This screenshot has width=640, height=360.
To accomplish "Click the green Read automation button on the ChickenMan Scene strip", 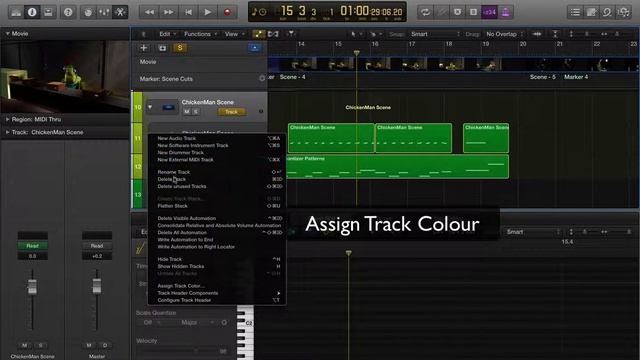I will (x=32, y=246).
